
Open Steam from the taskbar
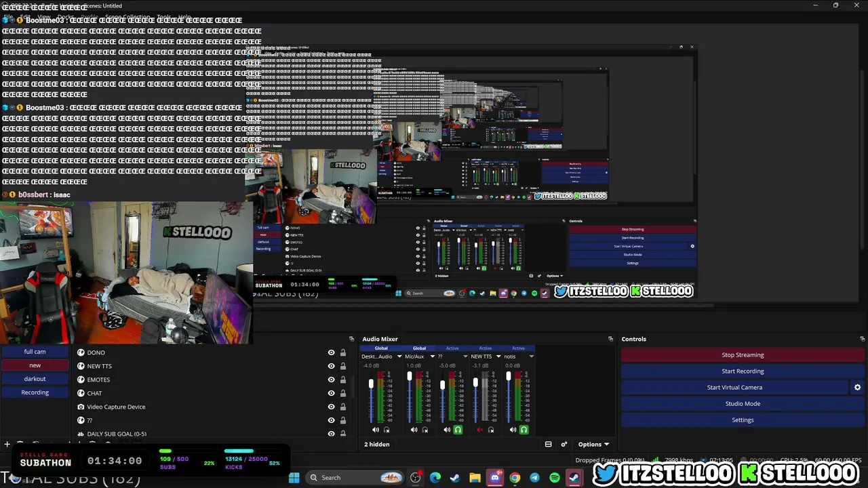click(455, 478)
